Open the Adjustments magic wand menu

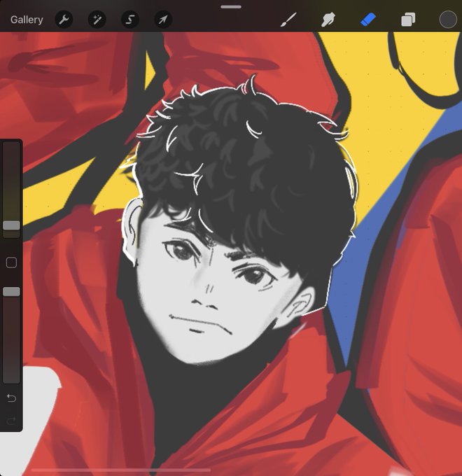pyautogui.click(x=97, y=20)
